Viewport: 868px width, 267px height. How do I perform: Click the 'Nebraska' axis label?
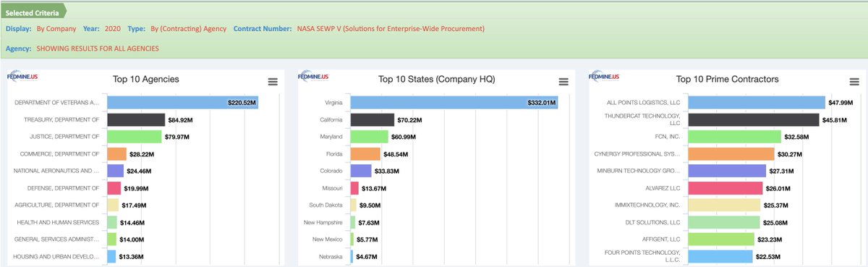[x=331, y=256]
